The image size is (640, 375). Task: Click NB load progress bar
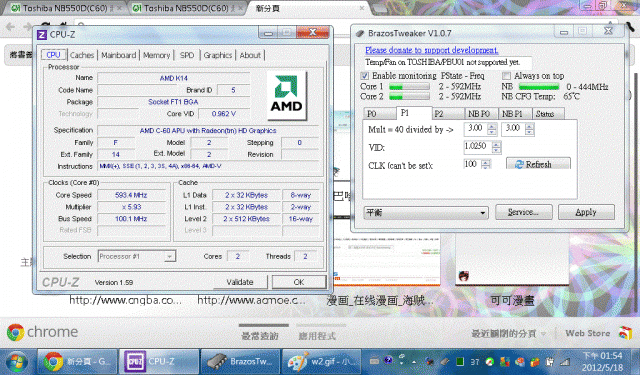click(x=539, y=87)
